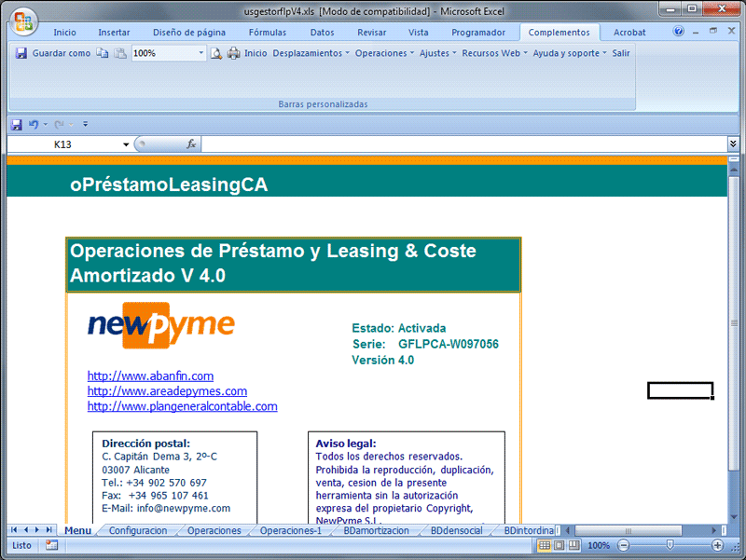
Task: Click the zoom in plus button
Action: tap(717, 545)
